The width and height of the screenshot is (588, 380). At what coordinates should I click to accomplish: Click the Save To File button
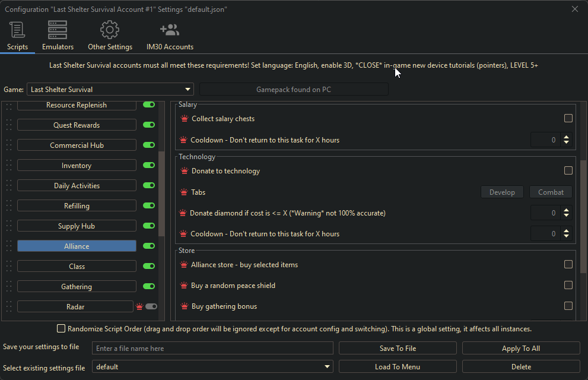click(398, 349)
